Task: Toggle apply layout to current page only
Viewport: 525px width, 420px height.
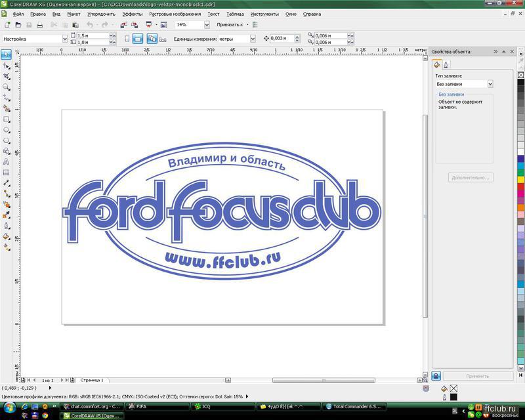Action: 163,39
